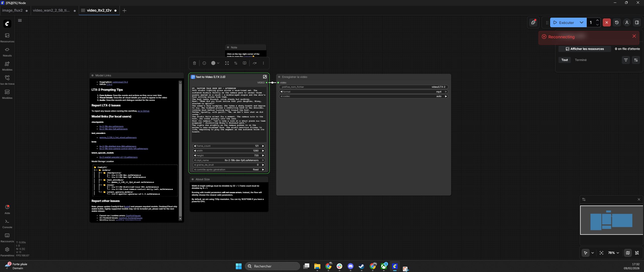This screenshot has width=644, height=272.
Task: Click the Rechercher taskbar search box
Action: 272,266
